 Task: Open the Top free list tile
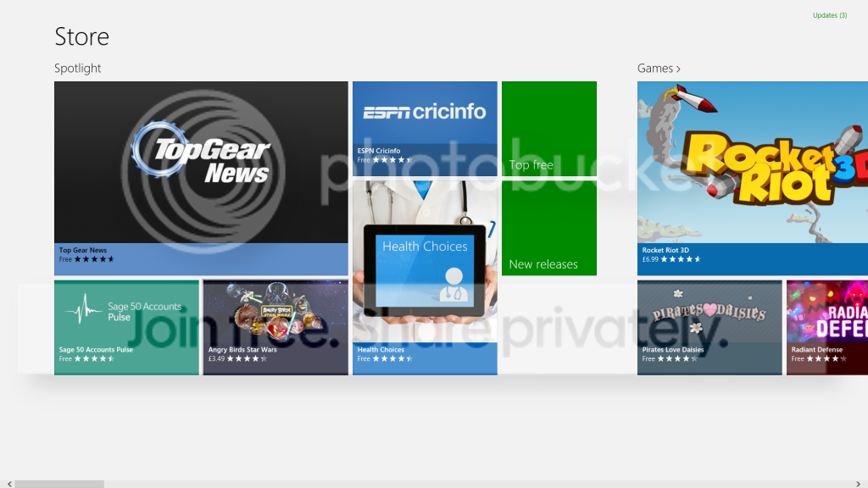coord(549,129)
